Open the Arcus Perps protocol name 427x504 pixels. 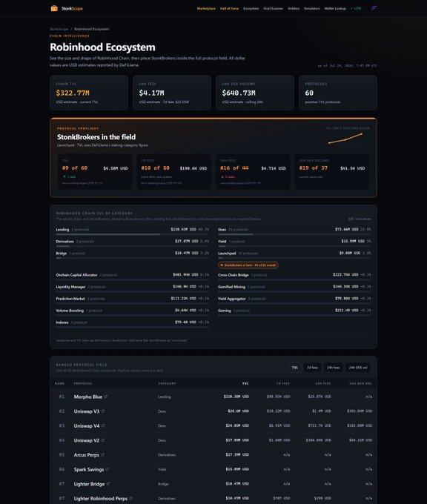[87, 454]
